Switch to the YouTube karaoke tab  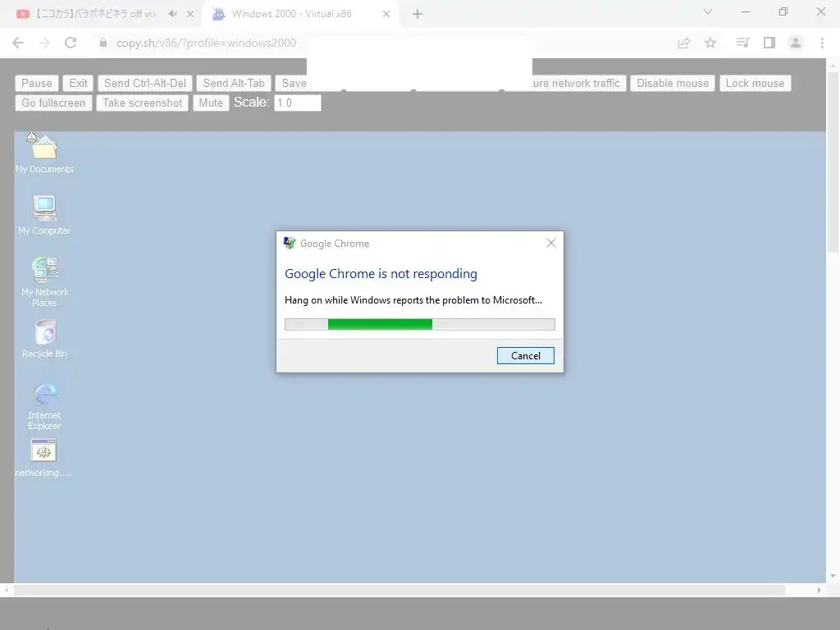[97, 14]
